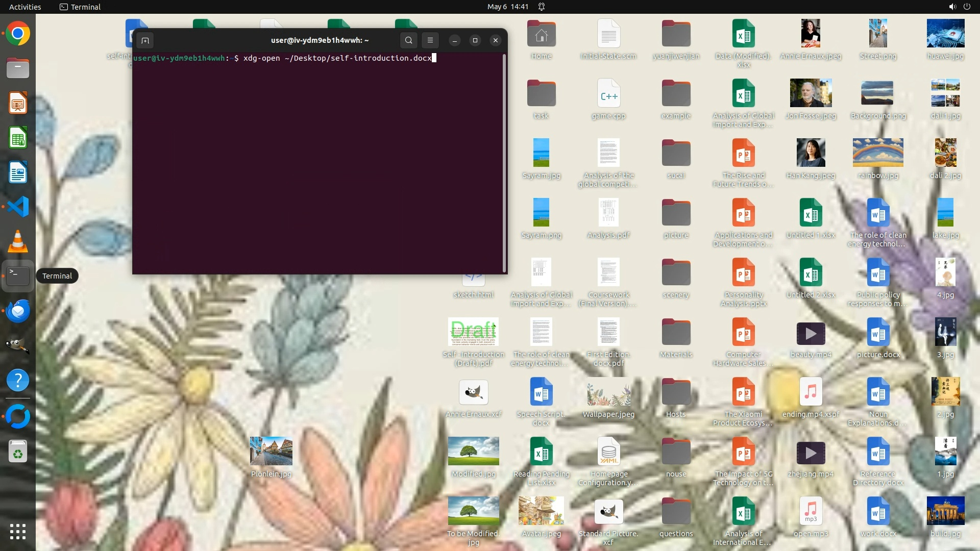Open the Terminal hamburger menu
The height and width of the screenshot is (551, 980).
click(x=430, y=40)
